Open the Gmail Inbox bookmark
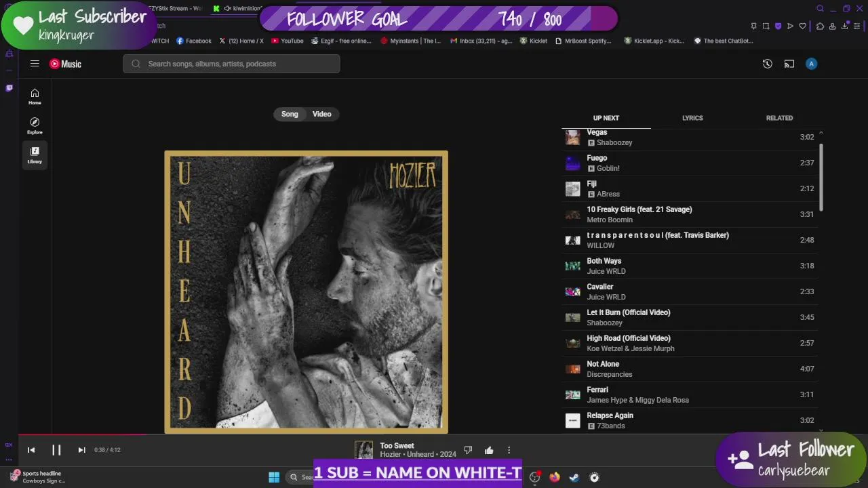This screenshot has width=868, height=488. tap(481, 41)
